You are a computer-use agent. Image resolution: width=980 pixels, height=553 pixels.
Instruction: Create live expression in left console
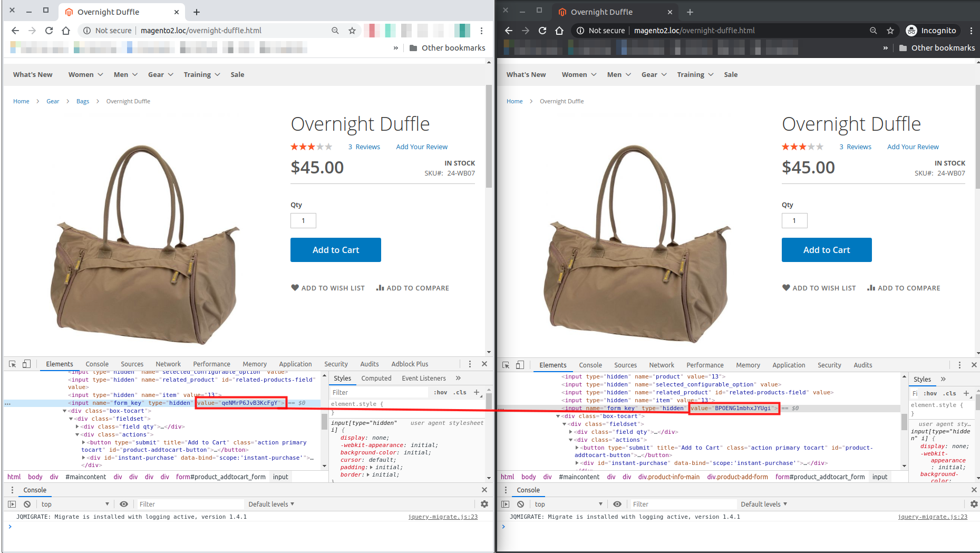click(x=124, y=504)
